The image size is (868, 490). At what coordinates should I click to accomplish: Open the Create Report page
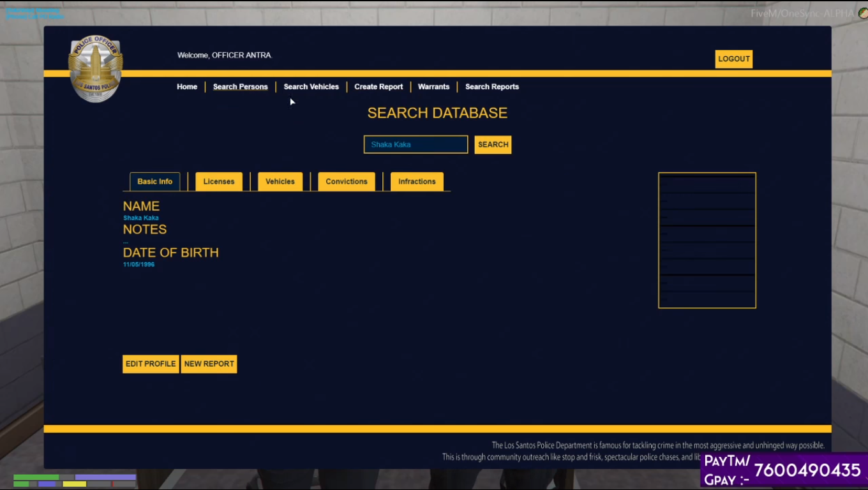(x=378, y=87)
